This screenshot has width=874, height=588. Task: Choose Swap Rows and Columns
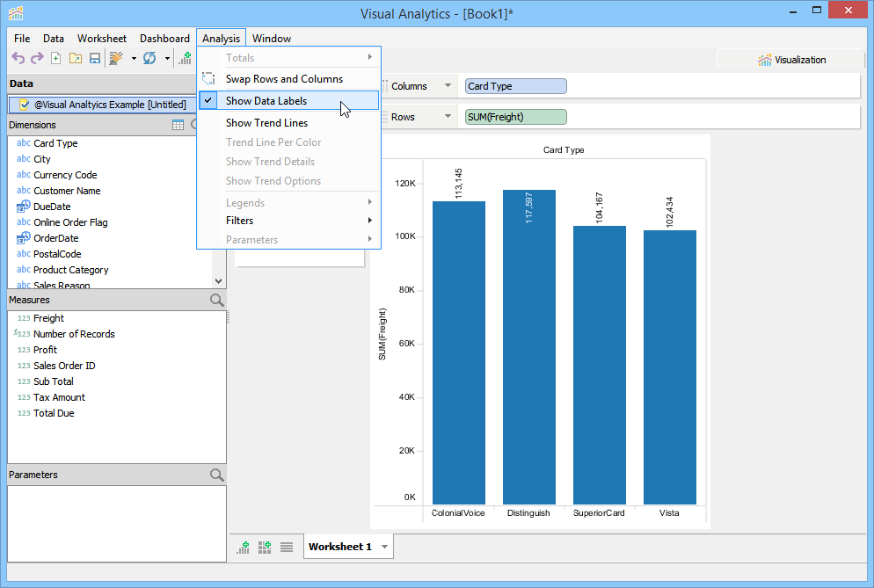[x=289, y=78]
